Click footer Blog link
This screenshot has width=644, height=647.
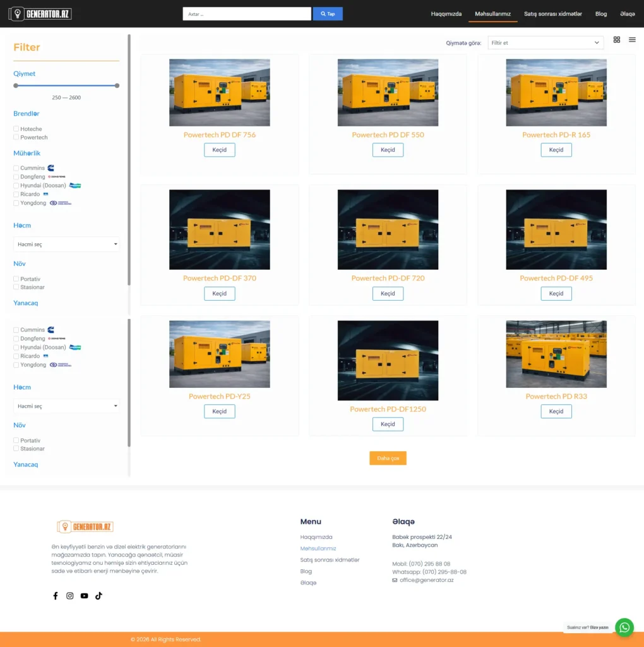(x=306, y=571)
